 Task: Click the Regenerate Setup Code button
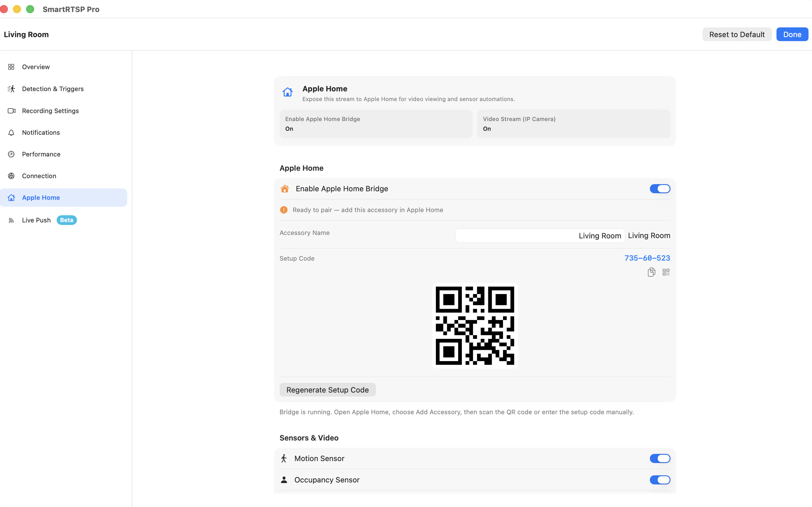tap(328, 390)
